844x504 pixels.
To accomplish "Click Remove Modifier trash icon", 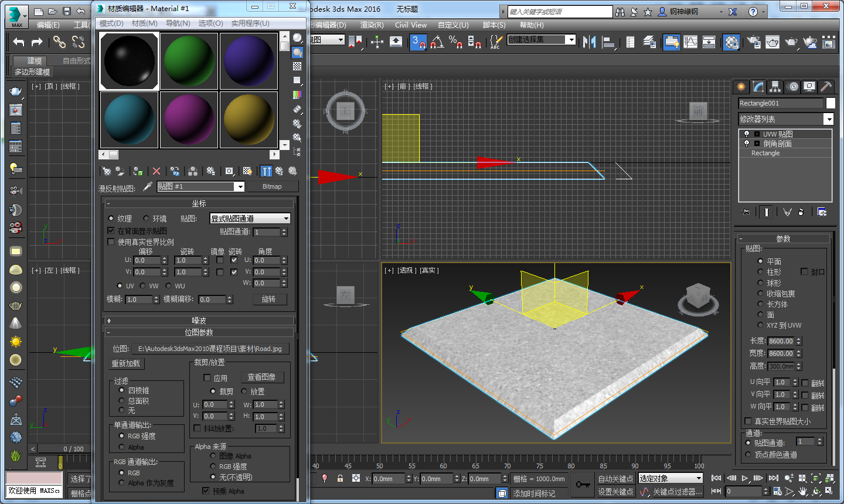I will pyautogui.click(x=801, y=212).
